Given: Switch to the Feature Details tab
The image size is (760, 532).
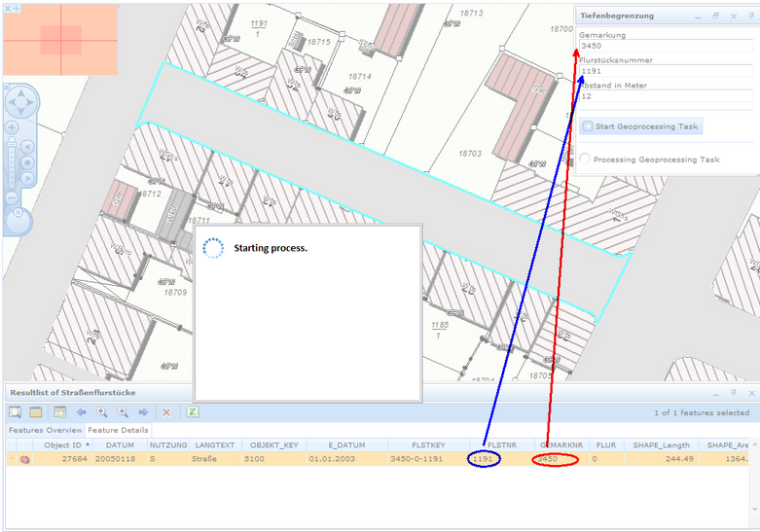Looking at the screenshot, I should pos(119,430).
